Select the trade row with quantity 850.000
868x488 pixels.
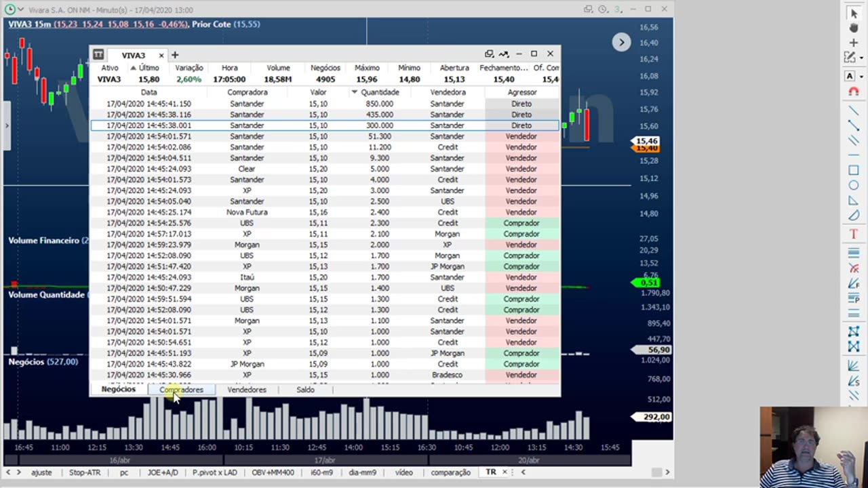pyautogui.click(x=325, y=104)
